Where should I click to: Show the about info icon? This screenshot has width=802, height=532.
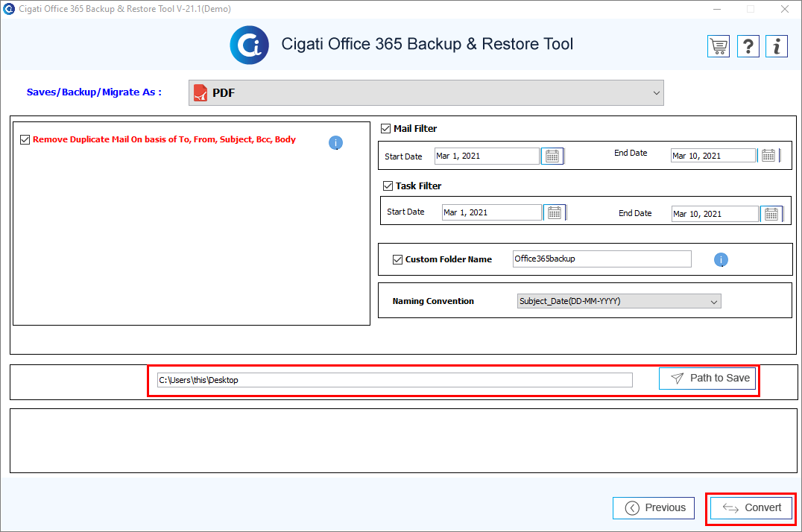[x=777, y=46]
